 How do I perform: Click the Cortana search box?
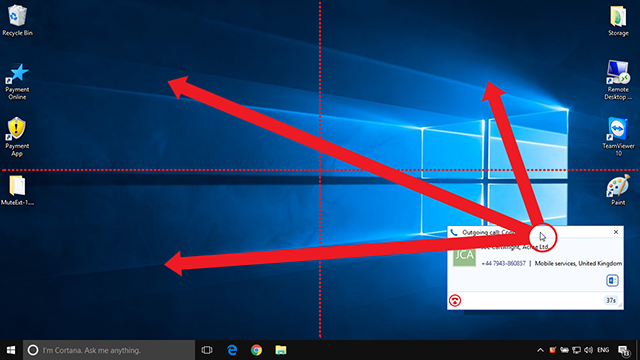[109, 350]
